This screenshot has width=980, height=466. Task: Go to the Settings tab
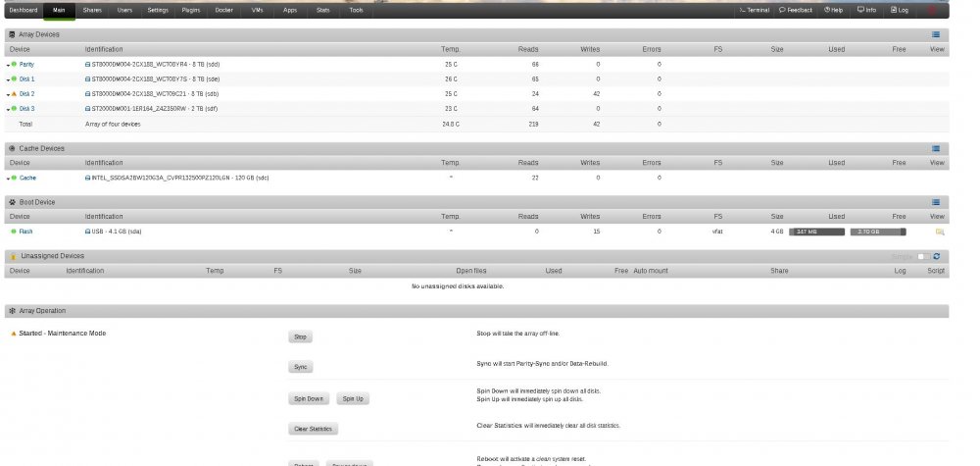[158, 10]
